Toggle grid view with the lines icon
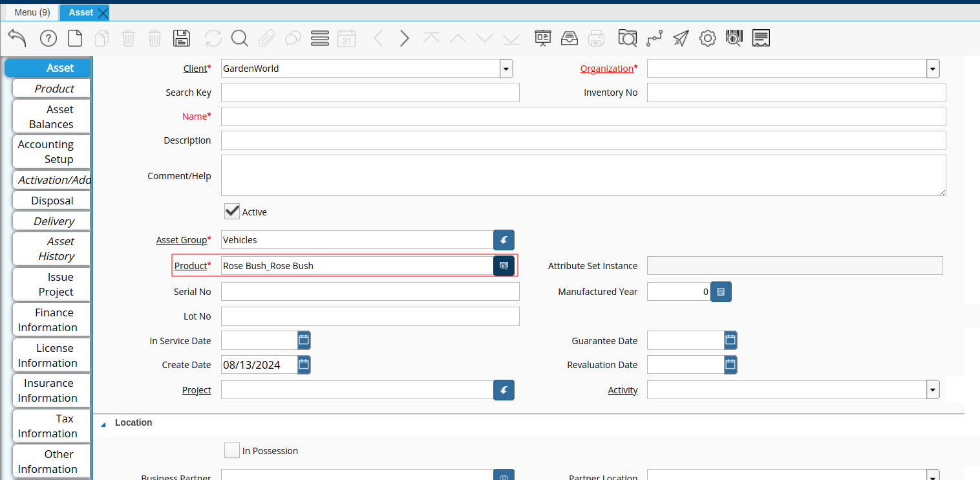The height and width of the screenshot is (480, 980). click(320, 38)
